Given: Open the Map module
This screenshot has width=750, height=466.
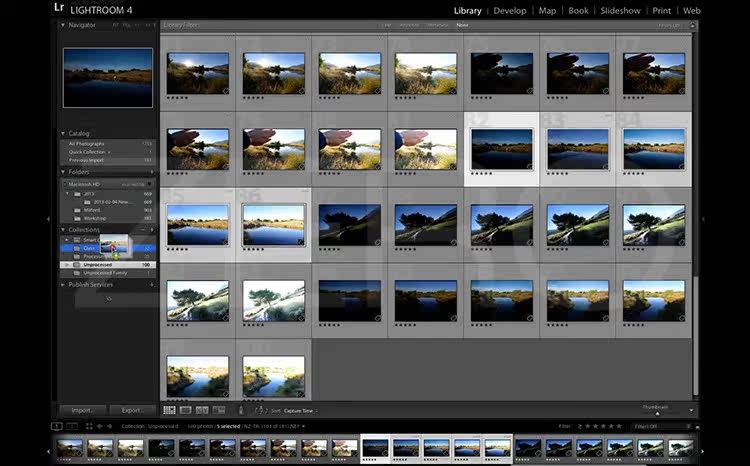Looking at the screenshot, I should pyautogui.click(x=547, y=11).
